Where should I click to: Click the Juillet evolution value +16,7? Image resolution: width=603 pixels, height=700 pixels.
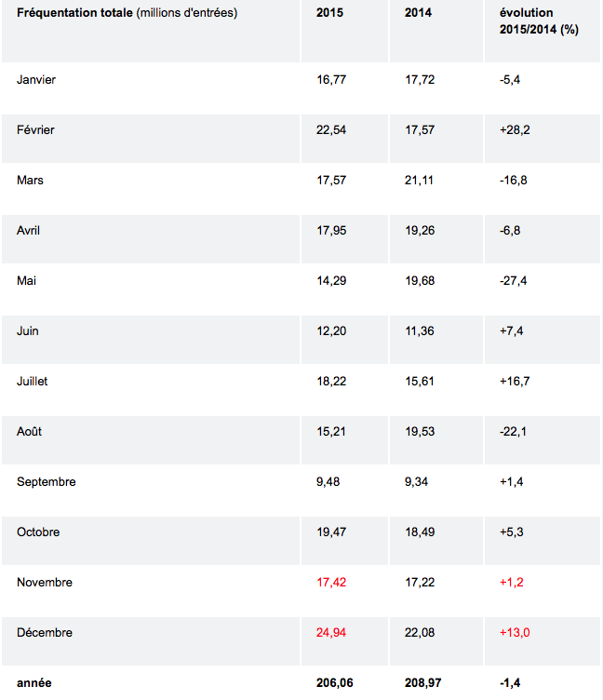coord(515,382)
